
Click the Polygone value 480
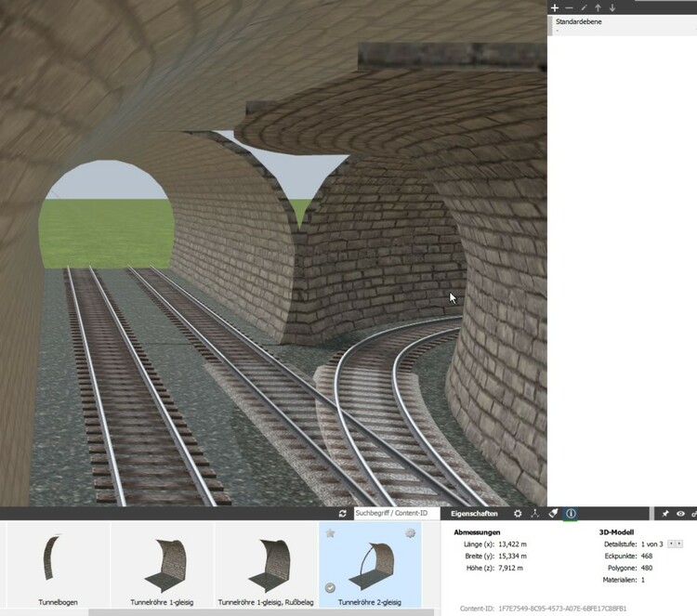pos(647,568)
